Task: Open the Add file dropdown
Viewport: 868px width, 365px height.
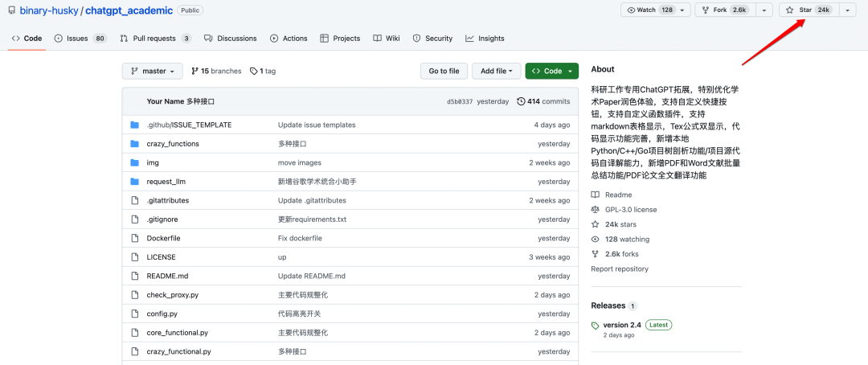Action: coord(497,71)
